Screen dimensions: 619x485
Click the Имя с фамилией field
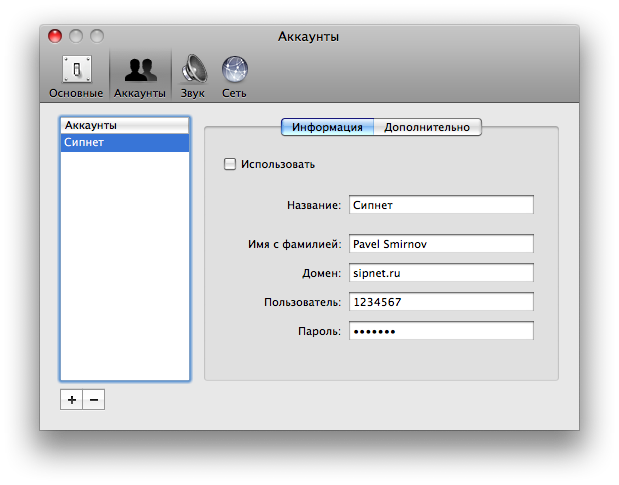(441, 244)
